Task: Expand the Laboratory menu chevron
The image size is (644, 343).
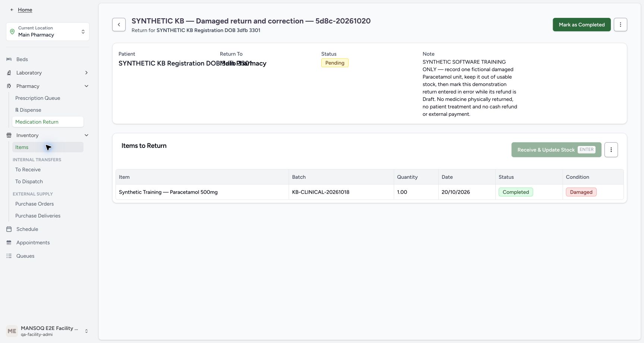Action: (86, 73)
